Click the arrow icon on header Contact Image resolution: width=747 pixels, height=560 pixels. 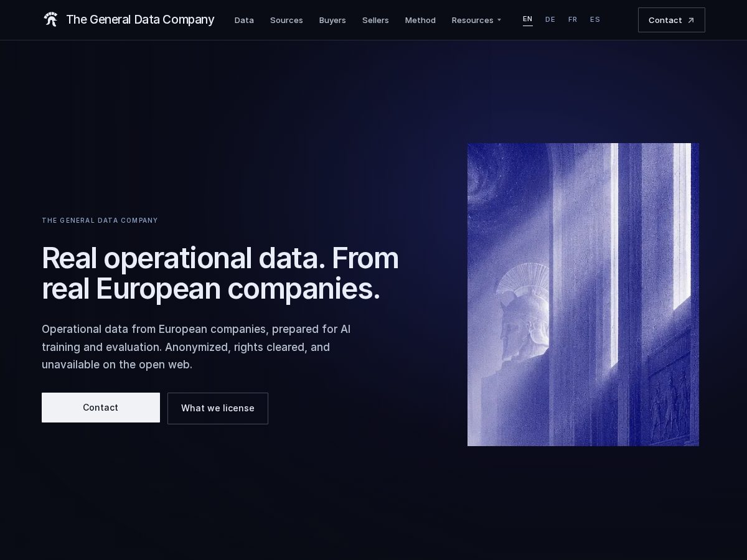coord(690,20)
